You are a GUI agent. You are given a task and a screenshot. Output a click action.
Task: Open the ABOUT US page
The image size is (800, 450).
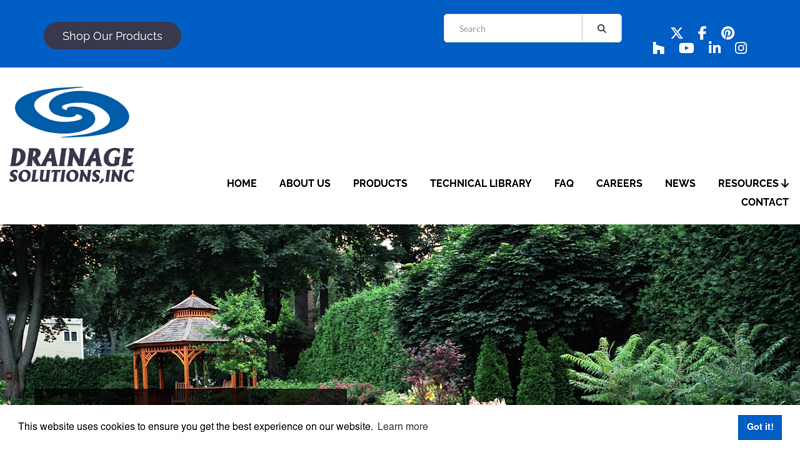pos(305,183)
